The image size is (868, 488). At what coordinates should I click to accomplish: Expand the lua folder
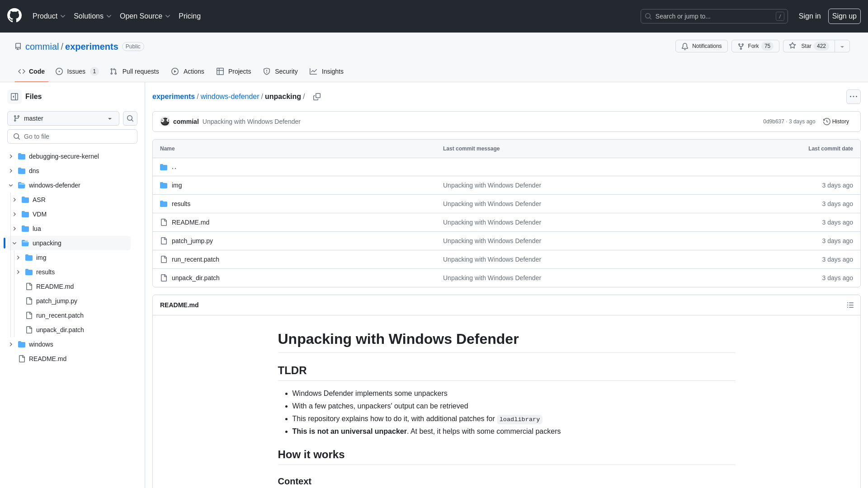(14, 229)
